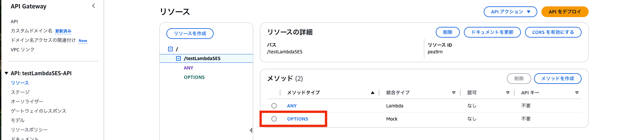Select the OPTIONS method radio button
644x140 pixels.
[274, 119]
